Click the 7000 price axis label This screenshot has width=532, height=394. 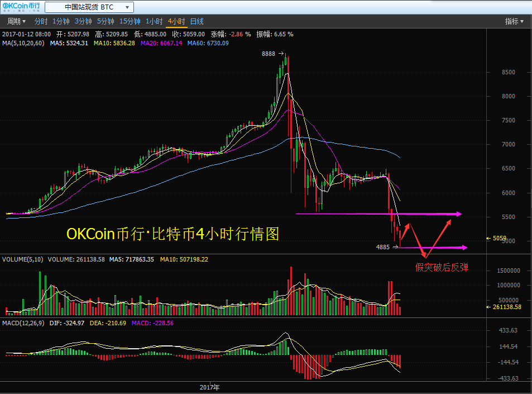508,144
